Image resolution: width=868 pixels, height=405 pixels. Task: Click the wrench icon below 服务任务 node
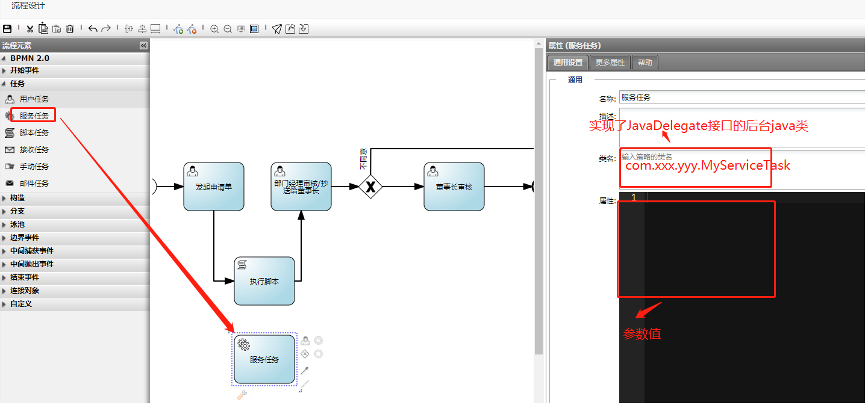coord(242,395)
